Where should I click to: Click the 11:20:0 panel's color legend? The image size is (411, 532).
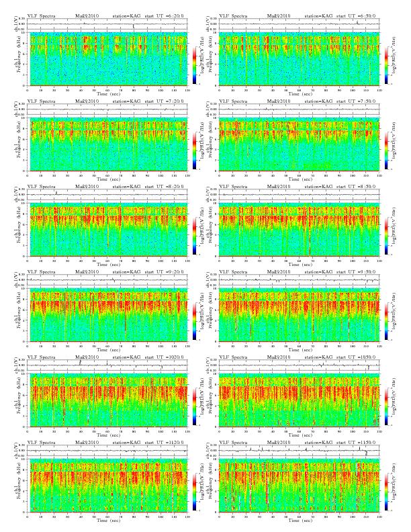pos(194,492)
